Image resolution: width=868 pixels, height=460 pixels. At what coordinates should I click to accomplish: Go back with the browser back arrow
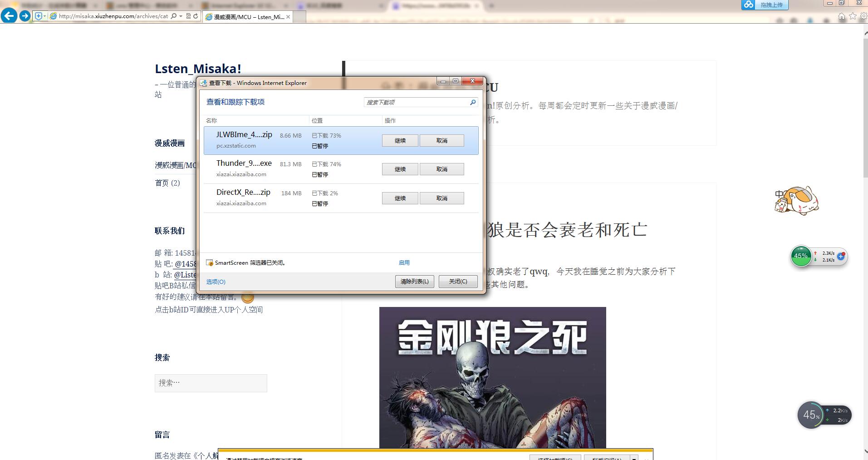[x=9, y=16]
